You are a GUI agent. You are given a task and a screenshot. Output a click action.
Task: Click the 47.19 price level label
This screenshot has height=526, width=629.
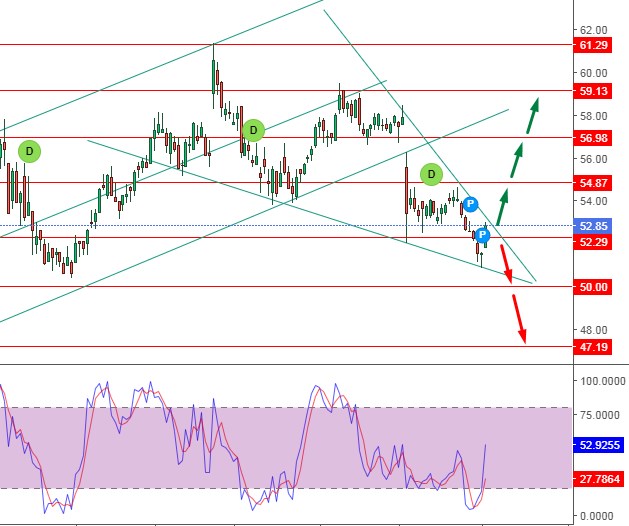(593, 347)
